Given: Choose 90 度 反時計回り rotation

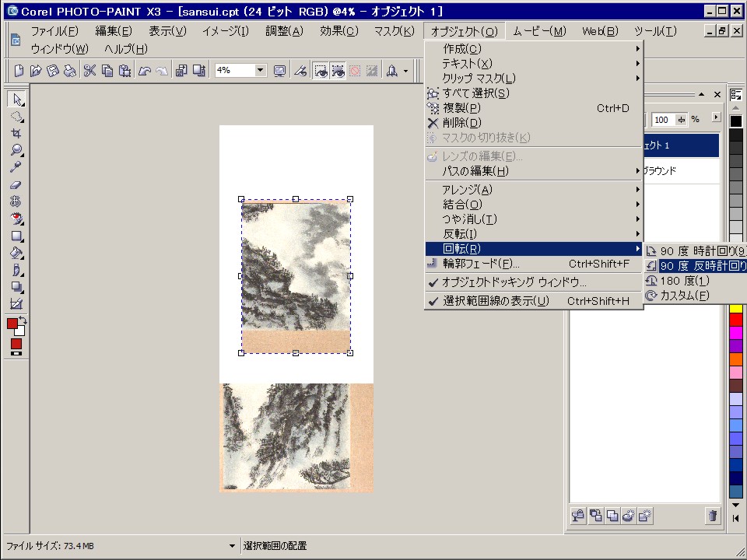Looking at the screenshot, I should click(x=695, y=266).
